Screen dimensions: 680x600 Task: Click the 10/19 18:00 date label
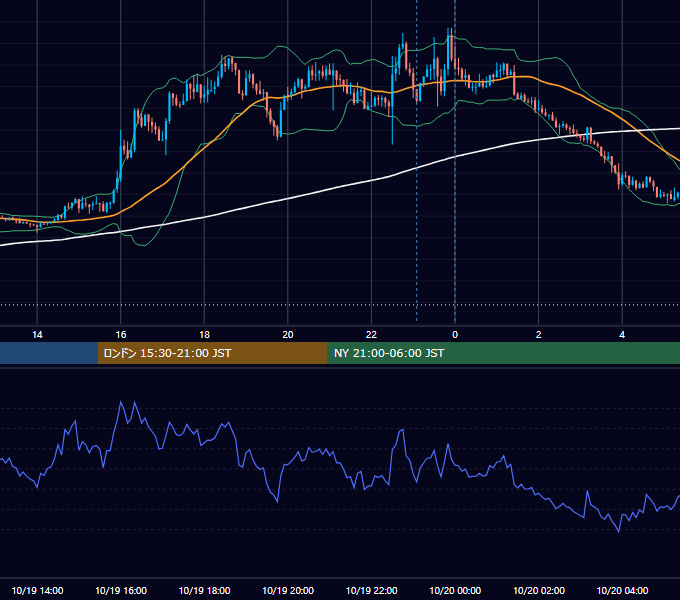[x=204, y=590]
